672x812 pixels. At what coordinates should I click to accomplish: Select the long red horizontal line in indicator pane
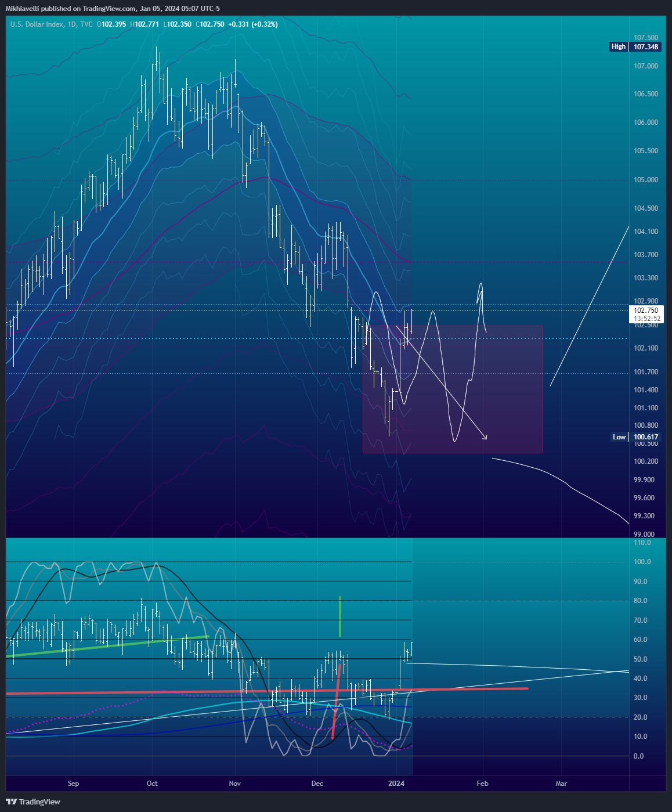click(x=267, y=691)
